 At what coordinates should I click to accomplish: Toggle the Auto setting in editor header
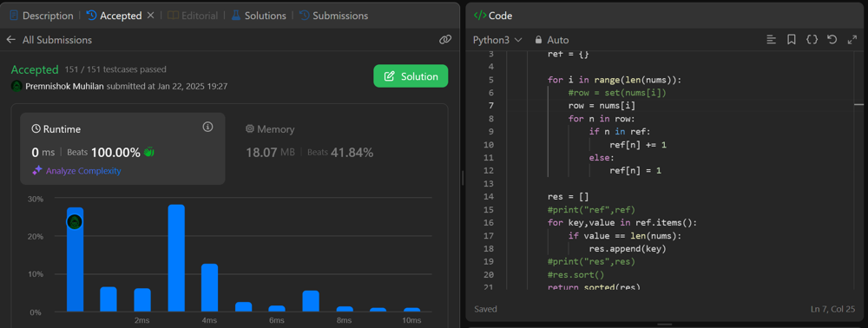557,40
